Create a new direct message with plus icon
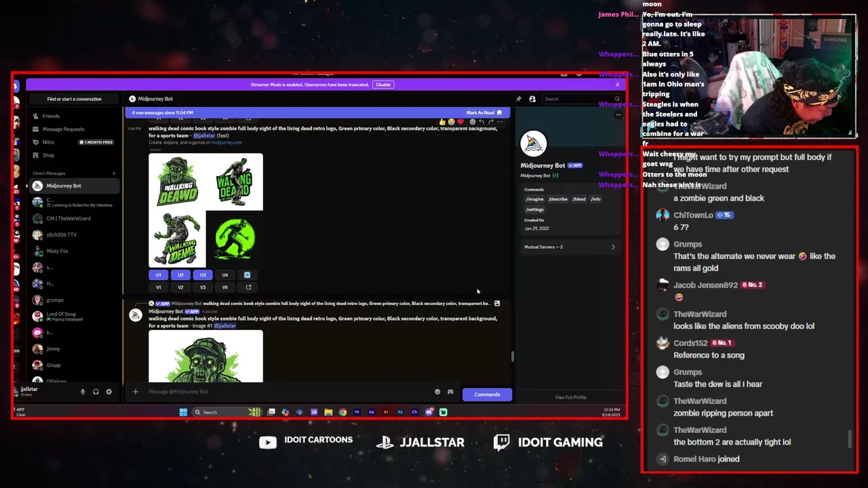This screenshot has height=488, width=868. 114,174
